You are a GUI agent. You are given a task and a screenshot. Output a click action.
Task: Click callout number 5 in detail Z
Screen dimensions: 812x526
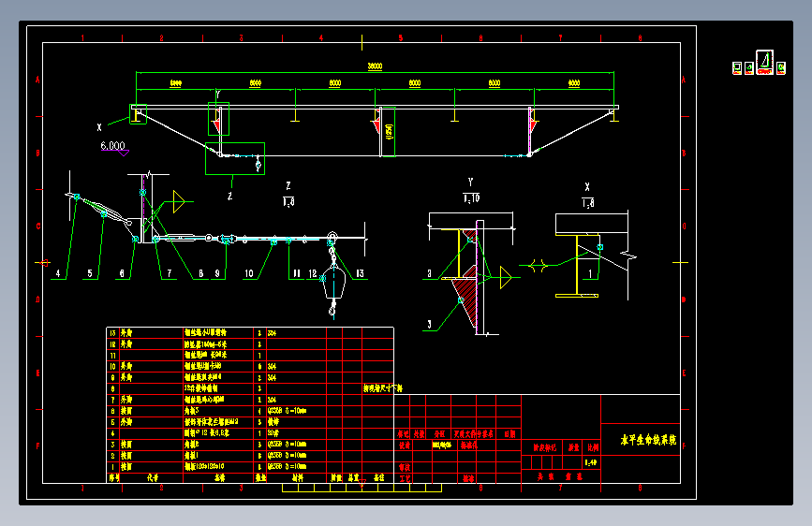click(x=90, y=273)
